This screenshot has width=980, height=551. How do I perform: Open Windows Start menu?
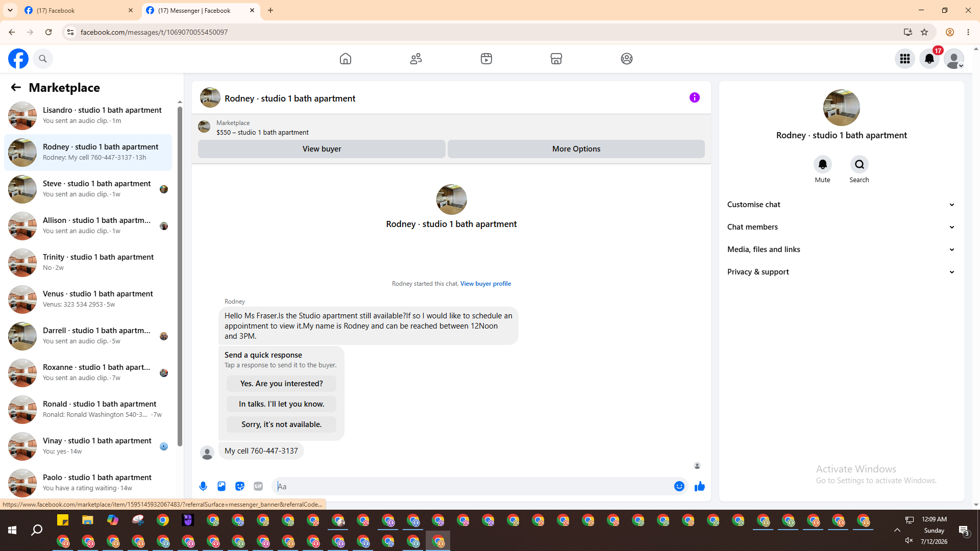(12, 531)
